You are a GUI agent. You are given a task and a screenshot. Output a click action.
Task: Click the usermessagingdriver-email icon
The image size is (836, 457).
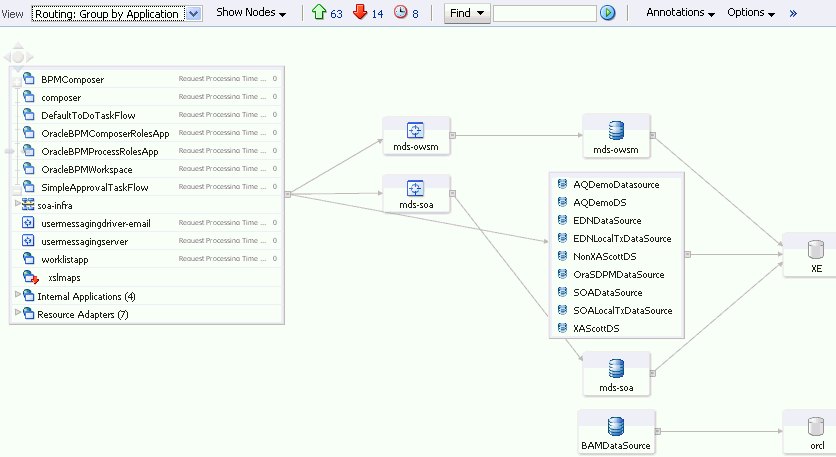click(x=28, y=223)
